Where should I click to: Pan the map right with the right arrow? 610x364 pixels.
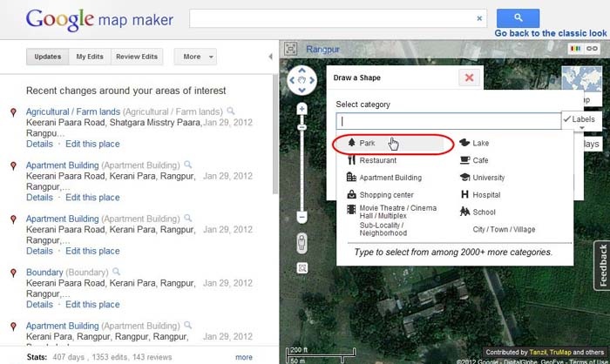pos(312,80)
